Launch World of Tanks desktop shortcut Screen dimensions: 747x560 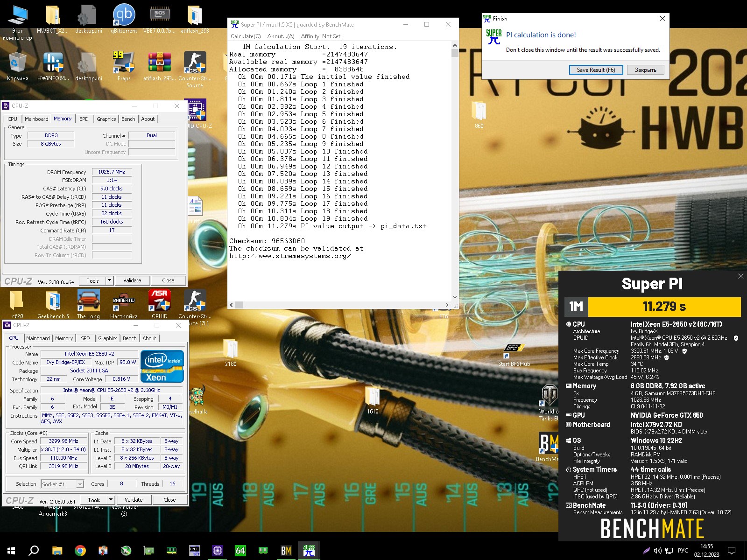pyautogui.click(x=549, y=402)
